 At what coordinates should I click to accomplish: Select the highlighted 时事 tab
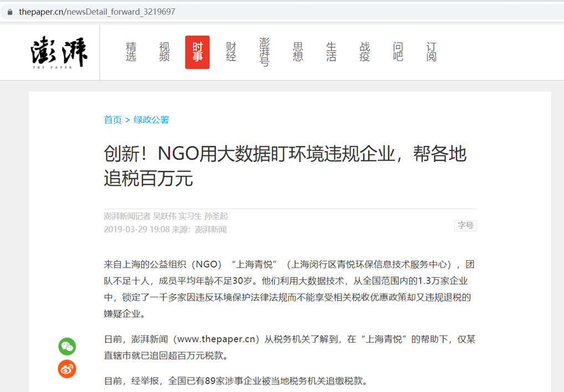[x=198, y=52]
